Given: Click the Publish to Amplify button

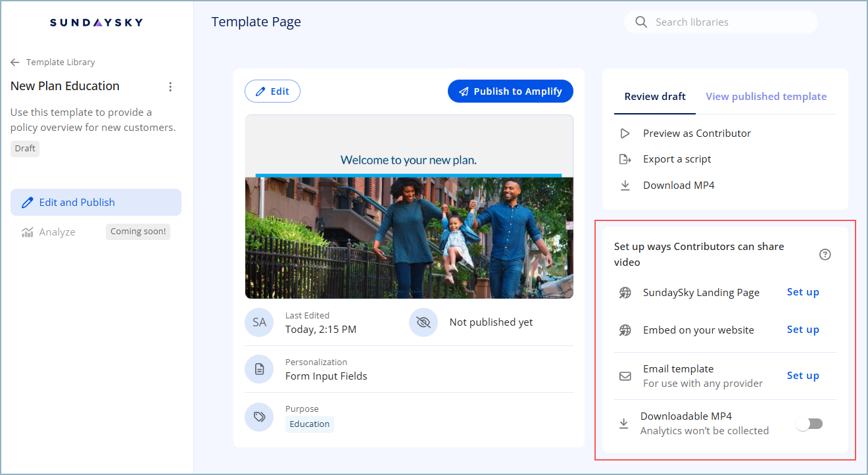Looking at the screenshot, I should [510, 91].
